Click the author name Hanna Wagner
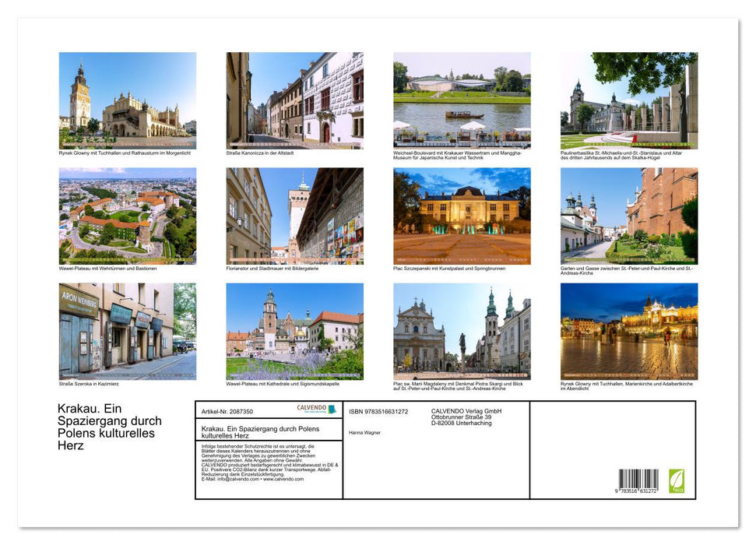This screenshot has width=756, height=545. pos(364,432)
